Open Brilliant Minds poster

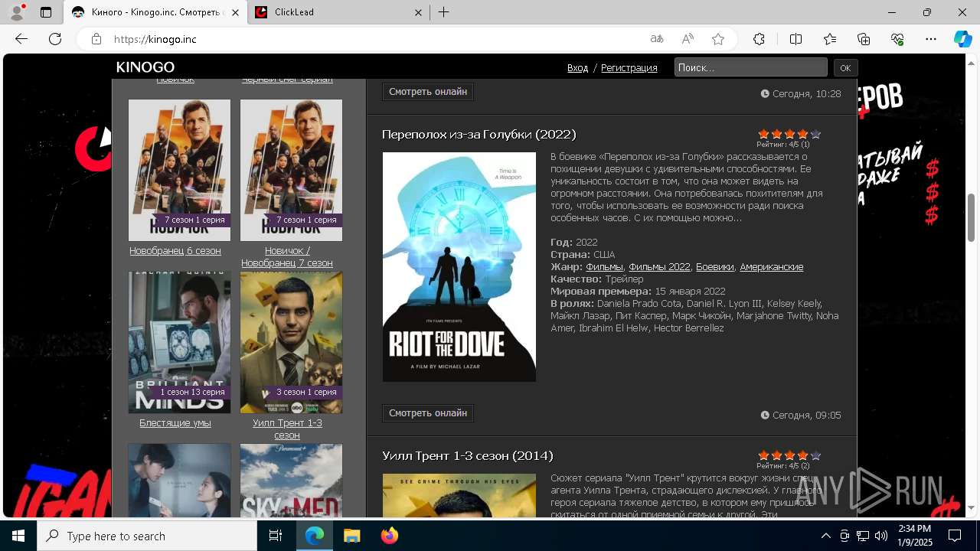pyautogui.click(x=179, y=342)
